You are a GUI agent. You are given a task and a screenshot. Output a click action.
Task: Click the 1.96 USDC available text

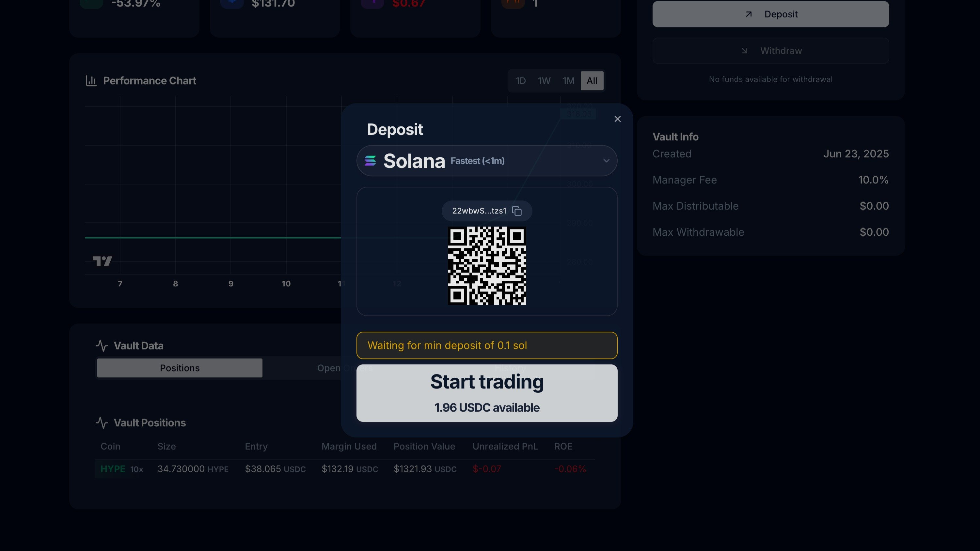click(487, 408)
